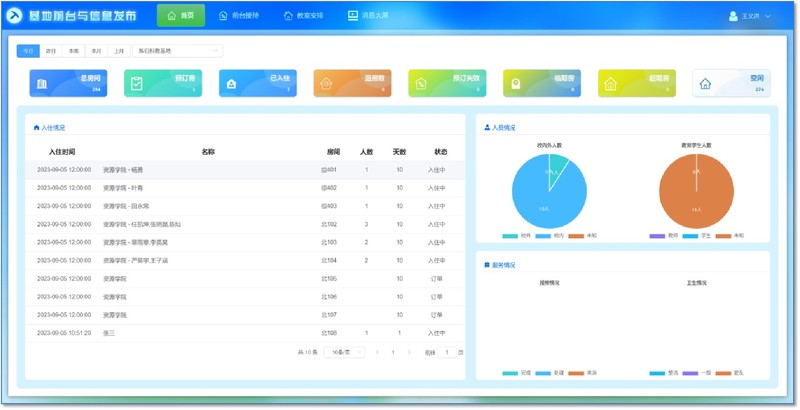Click the 名称 column header
This screenshot has width=800, height=410.
[208, 152]
